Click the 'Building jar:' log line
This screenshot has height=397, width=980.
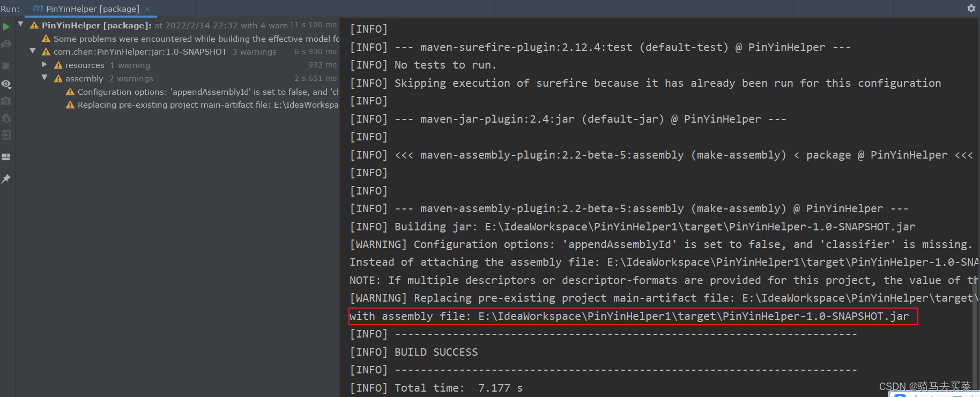633,227
